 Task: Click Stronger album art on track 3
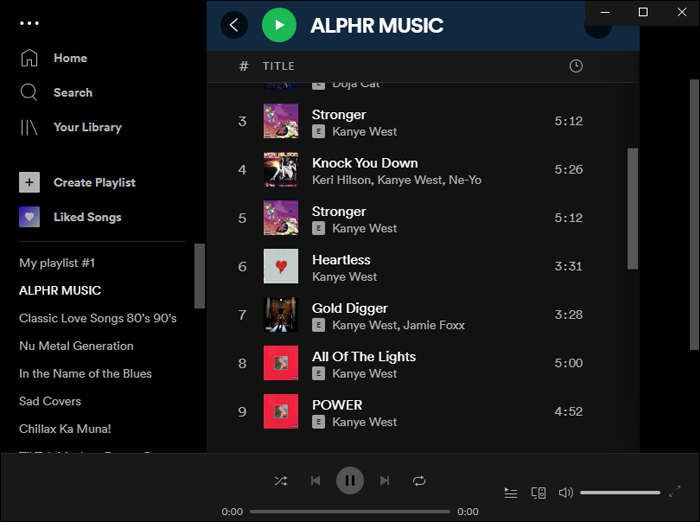pos(281,121)
